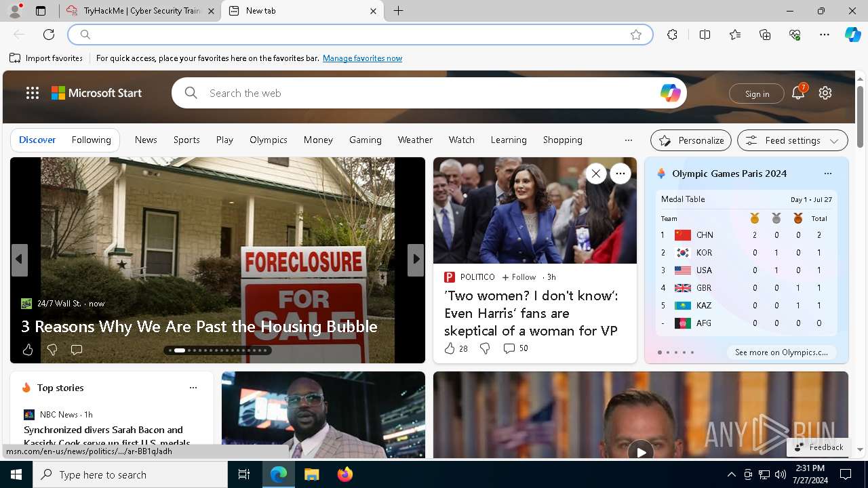Close the New tab browser tab
Screen dimensions: 868x488
point(374,11)
